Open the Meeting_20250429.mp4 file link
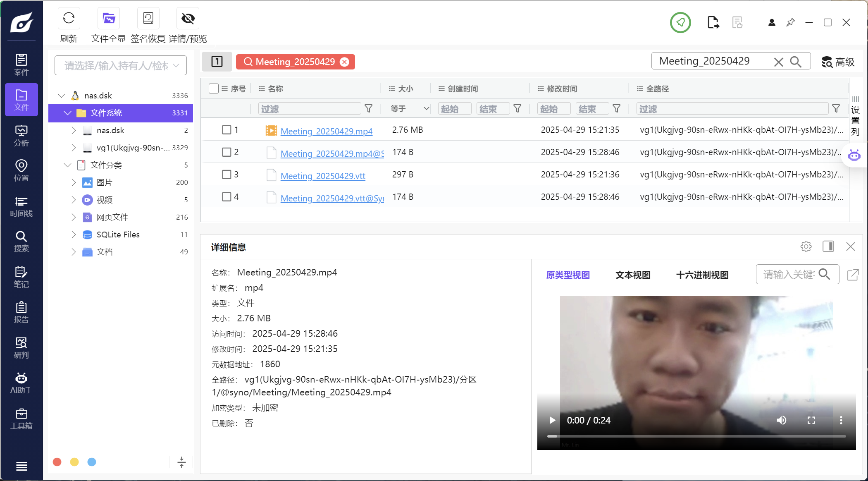Viewport: 868px width, 481px height. pos(326,131)
